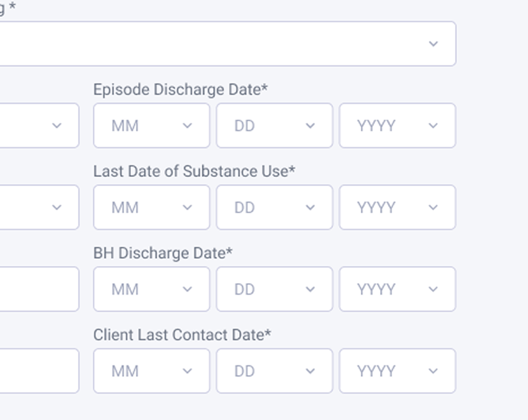Expand the BH Discharge Date MM dropdown
Image resolution: width=528 pixels, height=420 pixels.
tap(151, 289)
